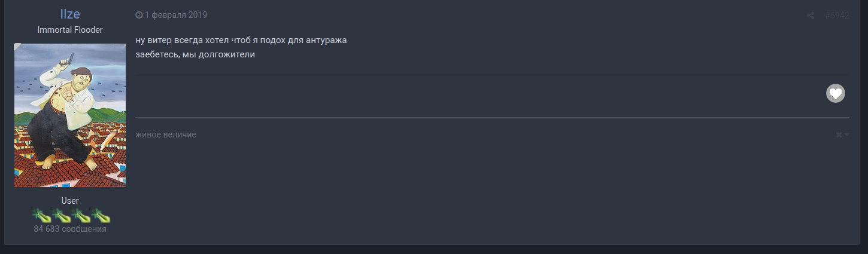Click the signature text живое величие

pyautogui.click(x=166, y=134)
